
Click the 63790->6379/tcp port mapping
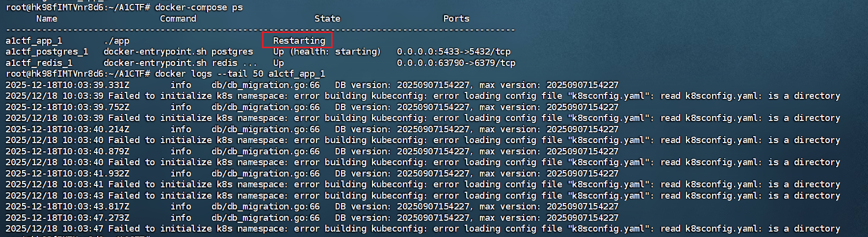click(x=456, y=63)
